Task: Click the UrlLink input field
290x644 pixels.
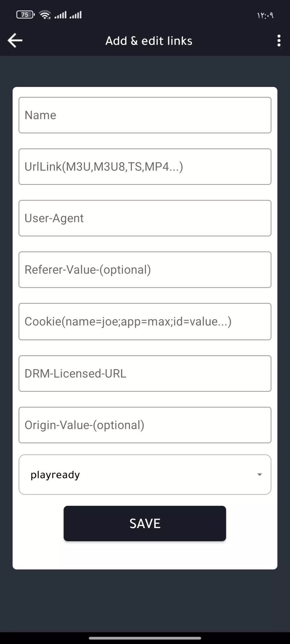Action: click(x=145, y=167)
